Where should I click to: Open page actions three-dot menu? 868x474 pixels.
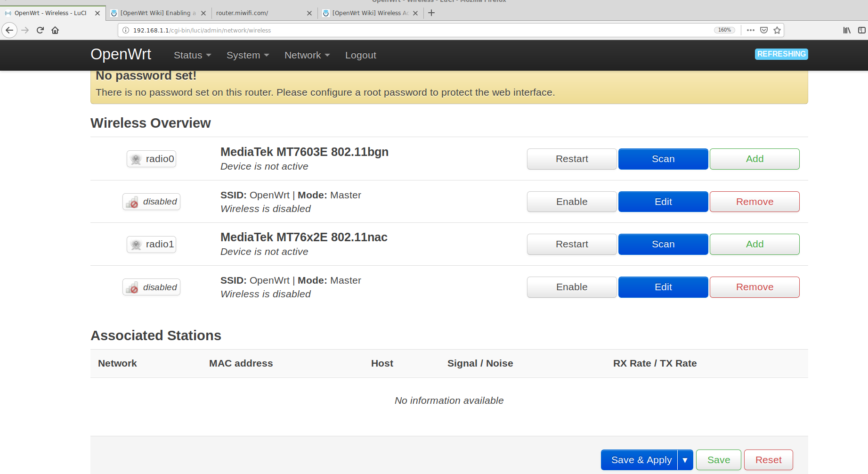click(751, 30)
